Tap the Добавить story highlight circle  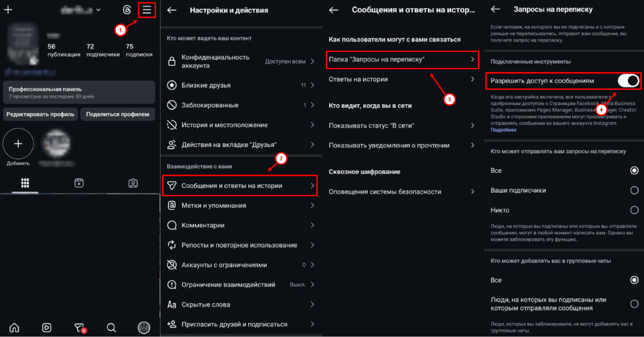click(x=18, y=144)
